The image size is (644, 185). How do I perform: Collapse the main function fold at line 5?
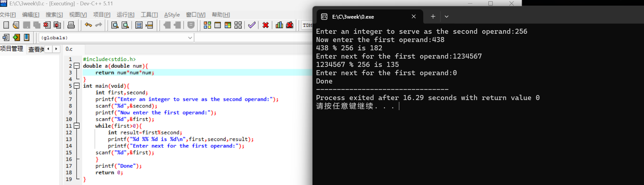77,86
